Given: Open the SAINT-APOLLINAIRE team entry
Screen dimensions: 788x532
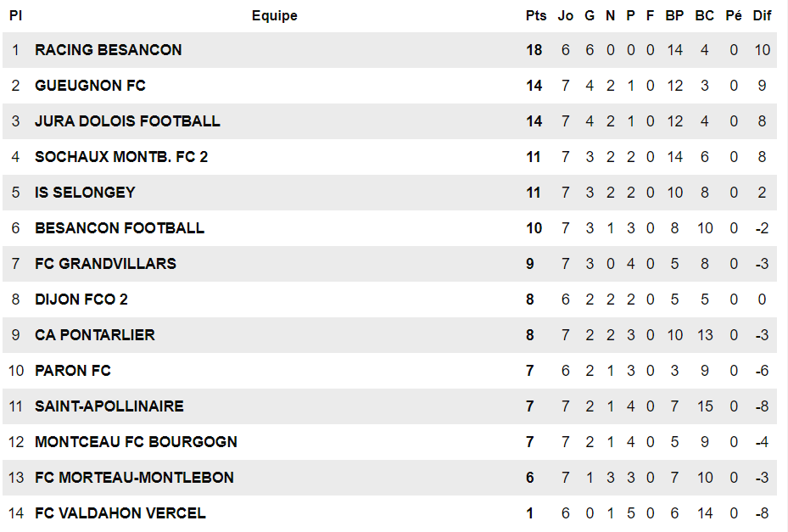Looking at the screenshot, I should click(x=109, y=406).
